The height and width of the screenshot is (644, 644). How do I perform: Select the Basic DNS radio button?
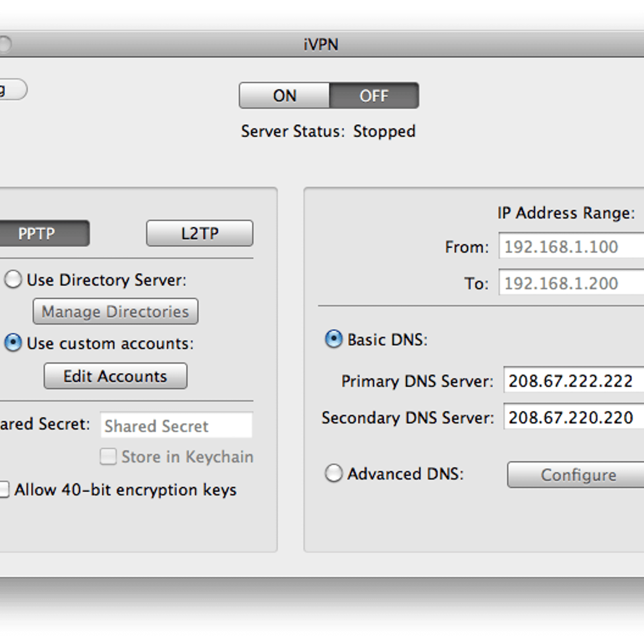tap(334, 339)
